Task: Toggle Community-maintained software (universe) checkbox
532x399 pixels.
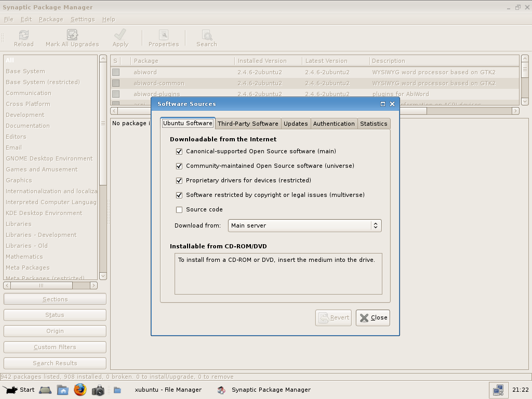Action: 179,166
